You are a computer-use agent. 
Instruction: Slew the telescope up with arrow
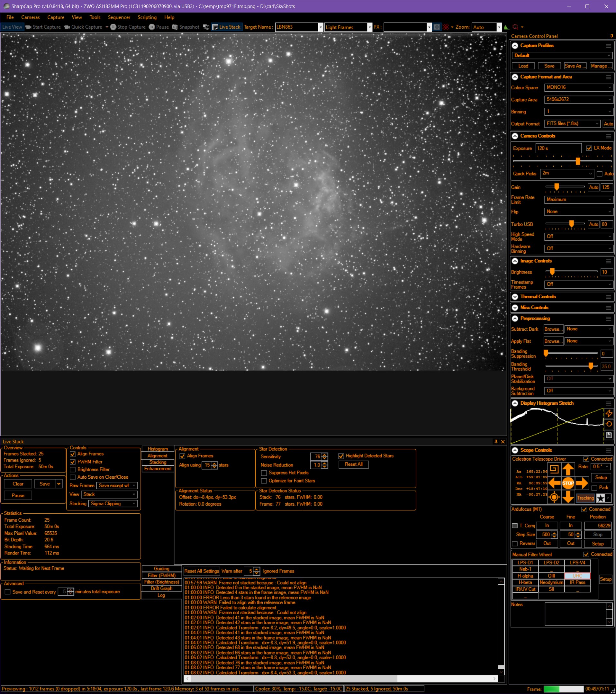pos(568,470)
